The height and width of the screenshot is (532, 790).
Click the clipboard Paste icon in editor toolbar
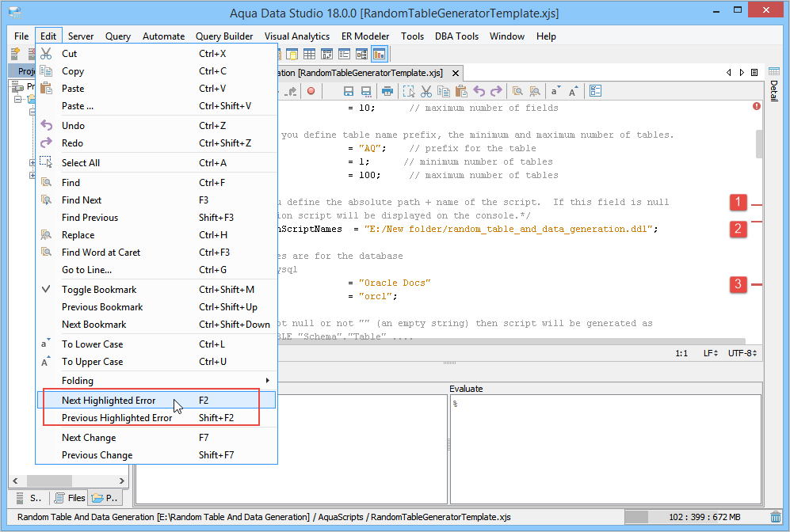[x=461, y=91]
